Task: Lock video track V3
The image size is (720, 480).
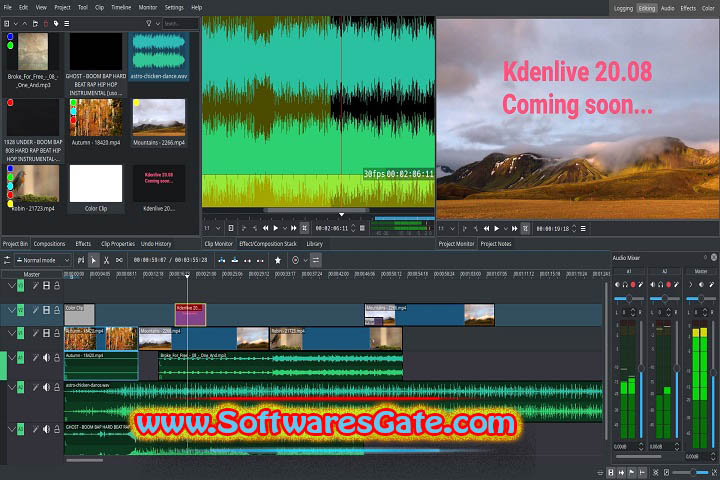Action: coord(57,286)
